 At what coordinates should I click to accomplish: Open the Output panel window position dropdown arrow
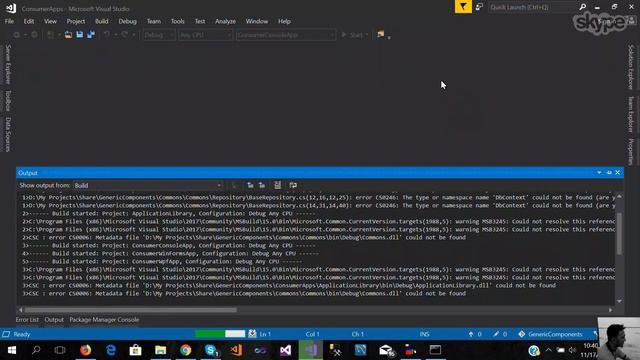coord(599,173)
